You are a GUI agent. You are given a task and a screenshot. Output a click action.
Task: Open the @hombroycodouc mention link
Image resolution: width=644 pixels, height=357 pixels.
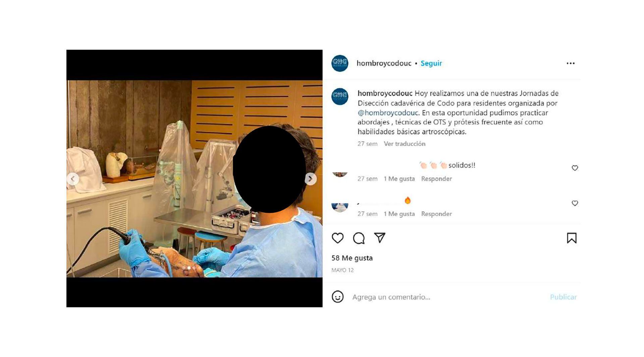(x=388, y=113)
